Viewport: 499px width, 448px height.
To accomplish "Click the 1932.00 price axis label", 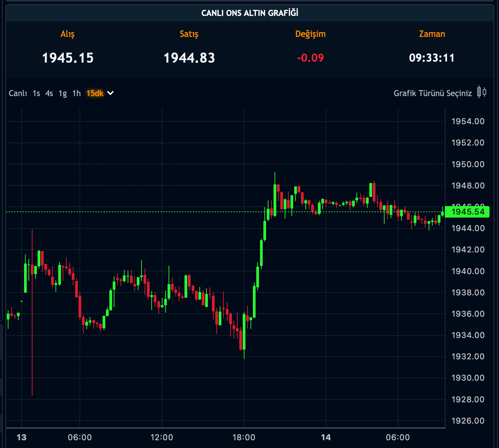I will pyautogui.click(x=468, y=357).
